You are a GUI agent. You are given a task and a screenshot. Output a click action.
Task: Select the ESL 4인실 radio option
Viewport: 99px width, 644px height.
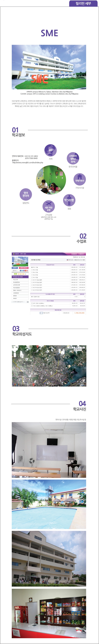(x=32, y=275)
